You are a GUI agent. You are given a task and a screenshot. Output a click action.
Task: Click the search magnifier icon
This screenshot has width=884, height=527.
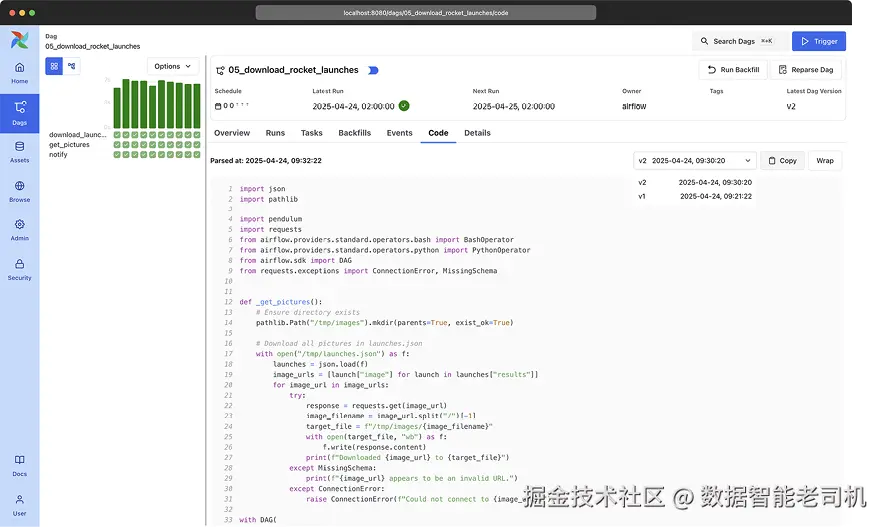pyautogui.click(x=704, y=41)
